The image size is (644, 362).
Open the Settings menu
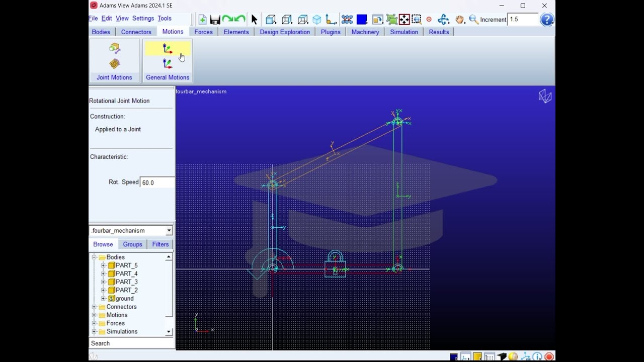click(x=143, y=18)
